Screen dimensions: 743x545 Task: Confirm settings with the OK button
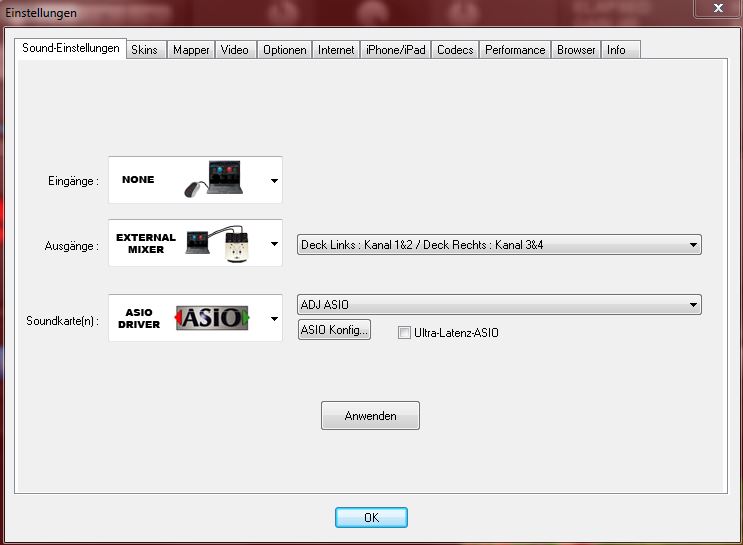371,518
